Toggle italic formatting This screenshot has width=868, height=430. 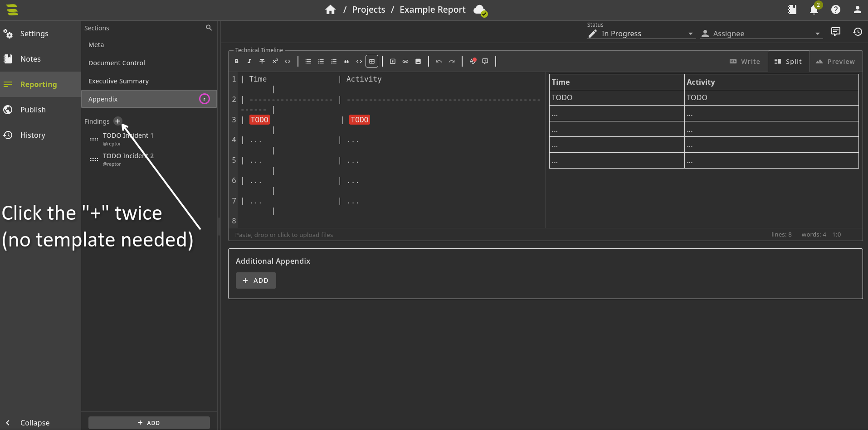(x=249, y=61)
